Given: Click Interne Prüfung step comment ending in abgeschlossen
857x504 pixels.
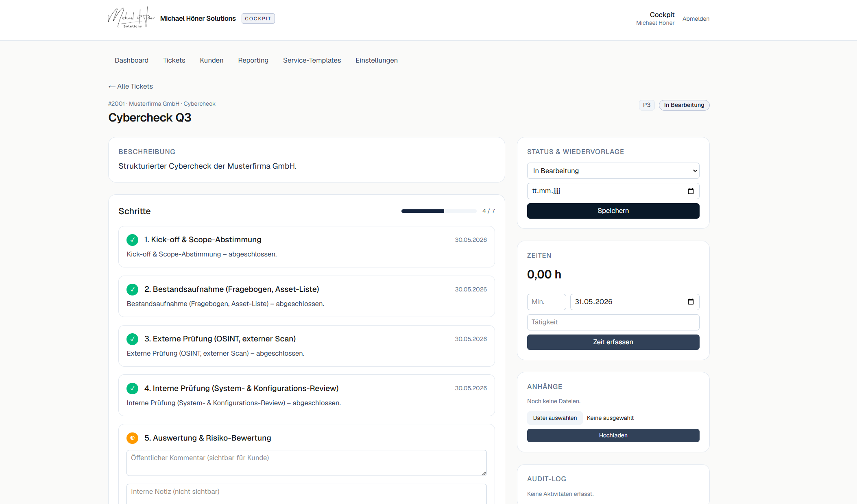Looking at the screenshot, I should [234, 403].
